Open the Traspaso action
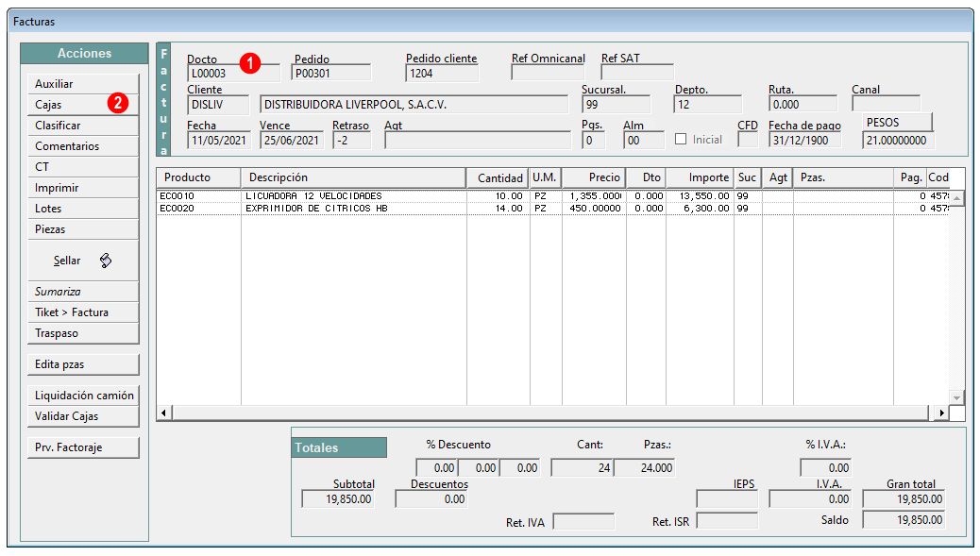Image resolution: width=980 pixels, height=556 pixels. pyautogui.click(x=83, y=333)
